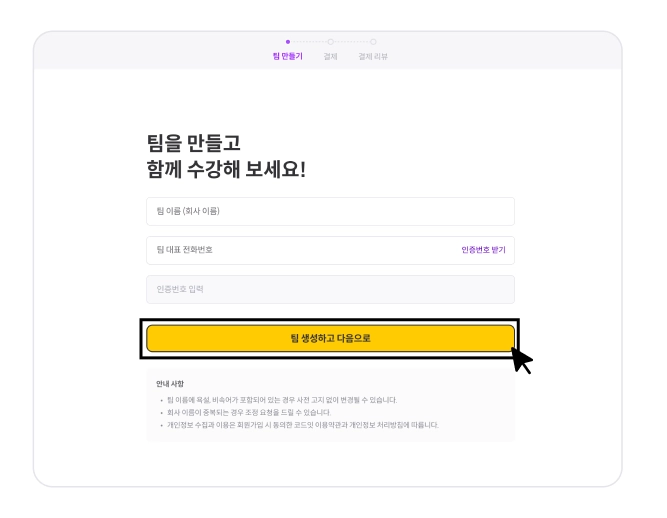Click the 함께 수강해 보세요! heading line
The image size is (667, 518).
(x=226, y=169)
